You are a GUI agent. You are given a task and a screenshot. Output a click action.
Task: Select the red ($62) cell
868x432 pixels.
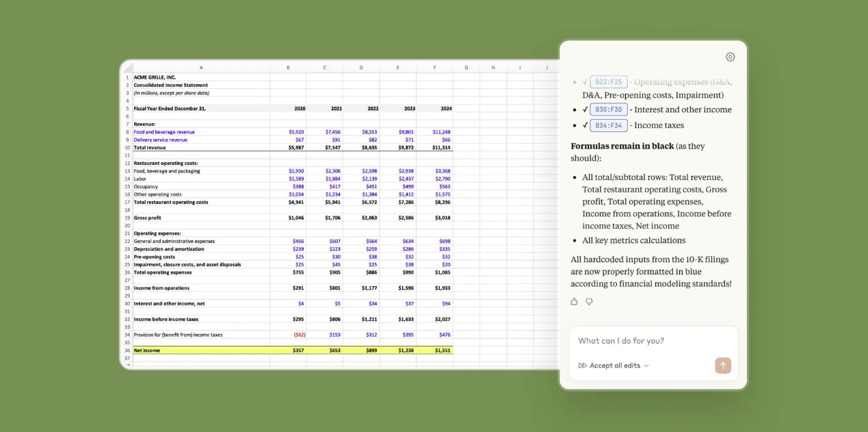tap(288, 335)
